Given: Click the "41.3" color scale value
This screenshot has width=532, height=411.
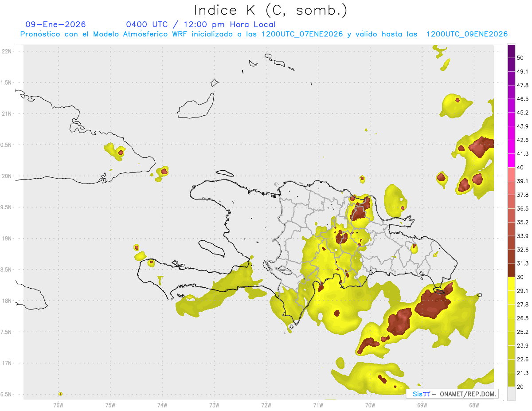Looking at the screenshot, I should tap(523, 154).
